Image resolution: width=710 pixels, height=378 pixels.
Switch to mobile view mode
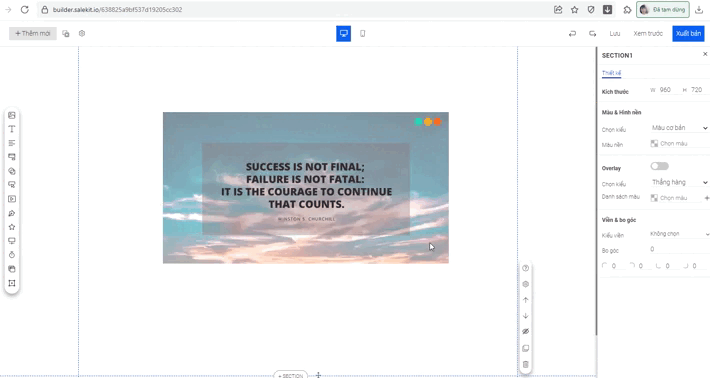click(x=363, y=33)
